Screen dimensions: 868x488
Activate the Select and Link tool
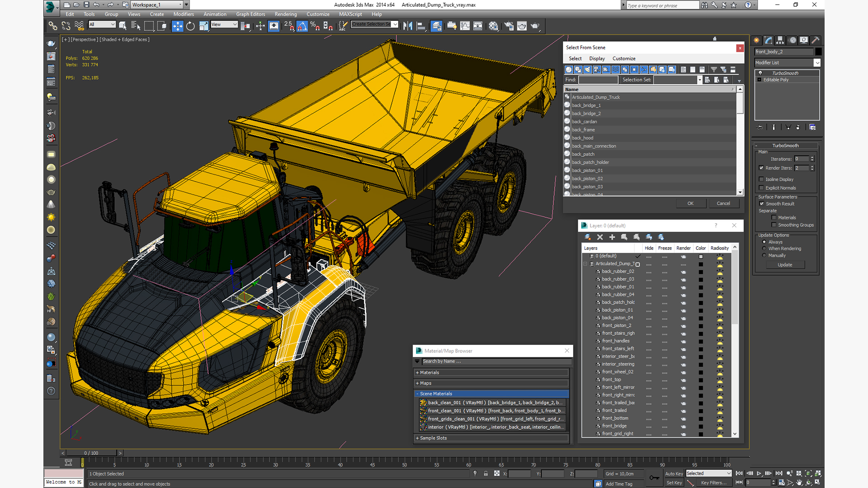pos(53,26)
